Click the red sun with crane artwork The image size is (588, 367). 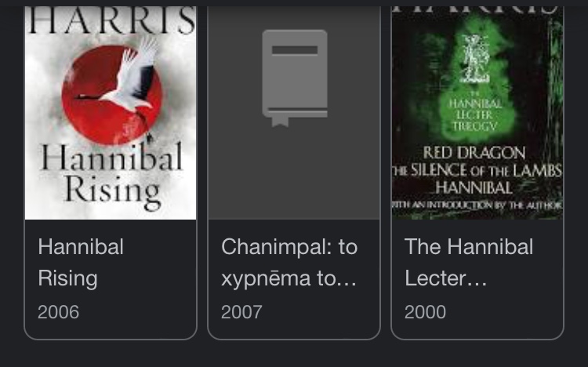pyautogui.click(x=112, y=94)
